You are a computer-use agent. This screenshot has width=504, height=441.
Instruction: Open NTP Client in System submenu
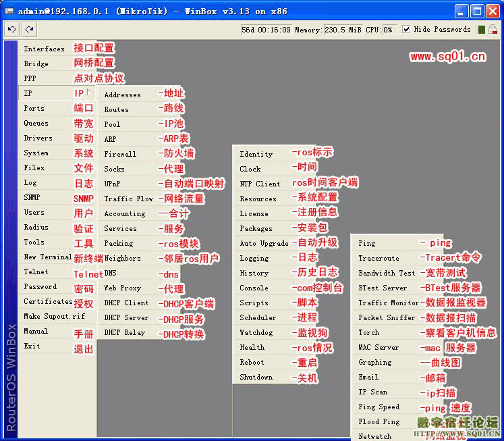pos(275,184)
